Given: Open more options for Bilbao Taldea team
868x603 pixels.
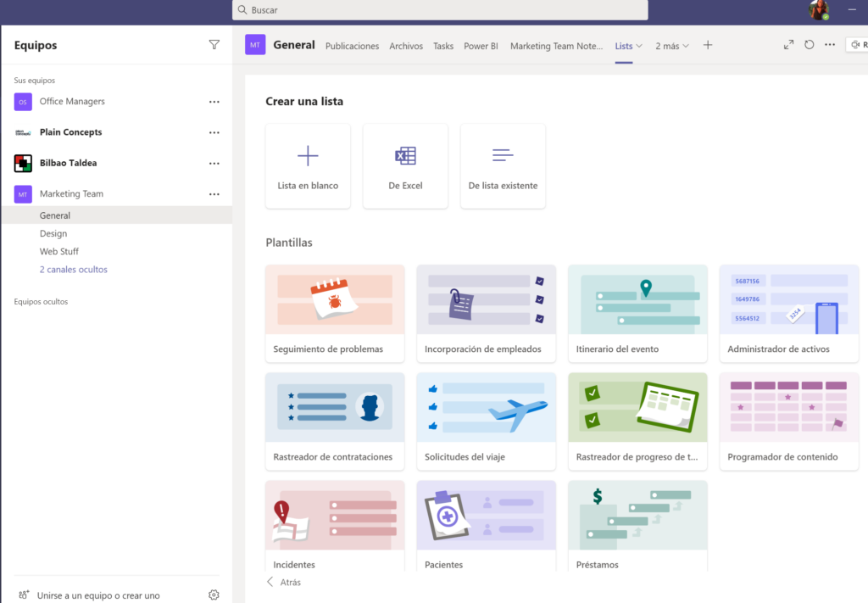Looking at the screenshot, I should point(214,164).
